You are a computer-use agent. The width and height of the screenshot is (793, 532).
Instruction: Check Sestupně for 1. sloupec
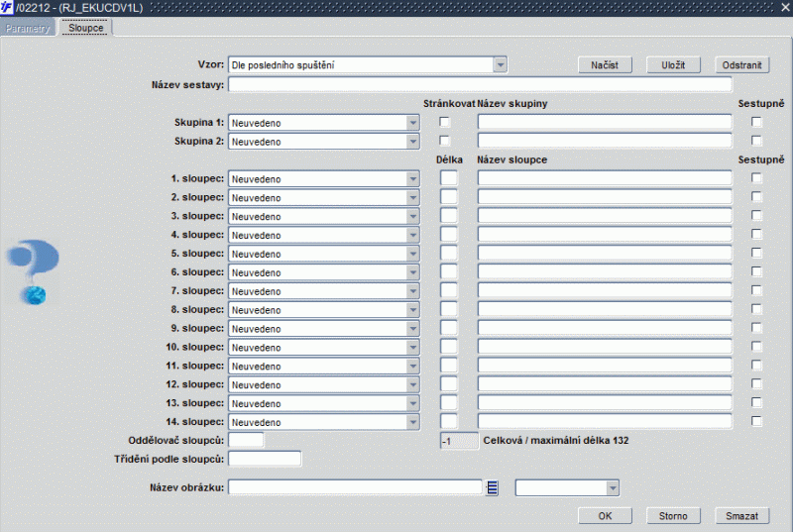[x=756, y=178]
